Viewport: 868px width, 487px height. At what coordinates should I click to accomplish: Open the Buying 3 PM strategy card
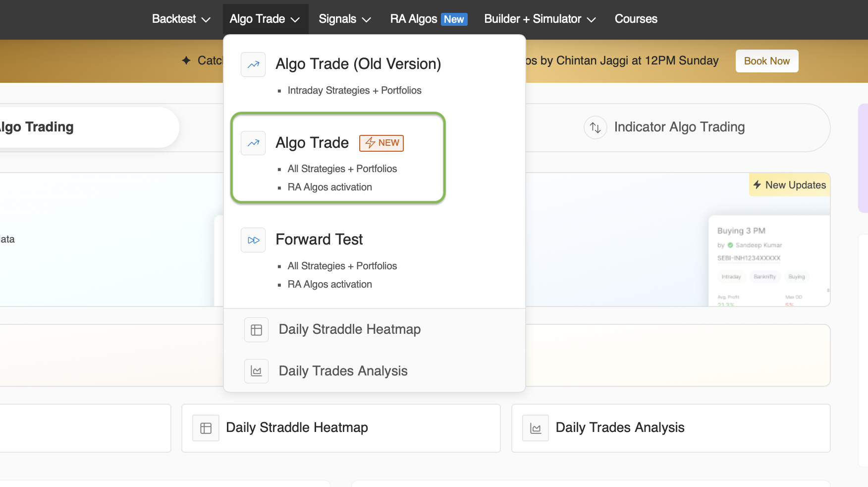click(769, 260)
